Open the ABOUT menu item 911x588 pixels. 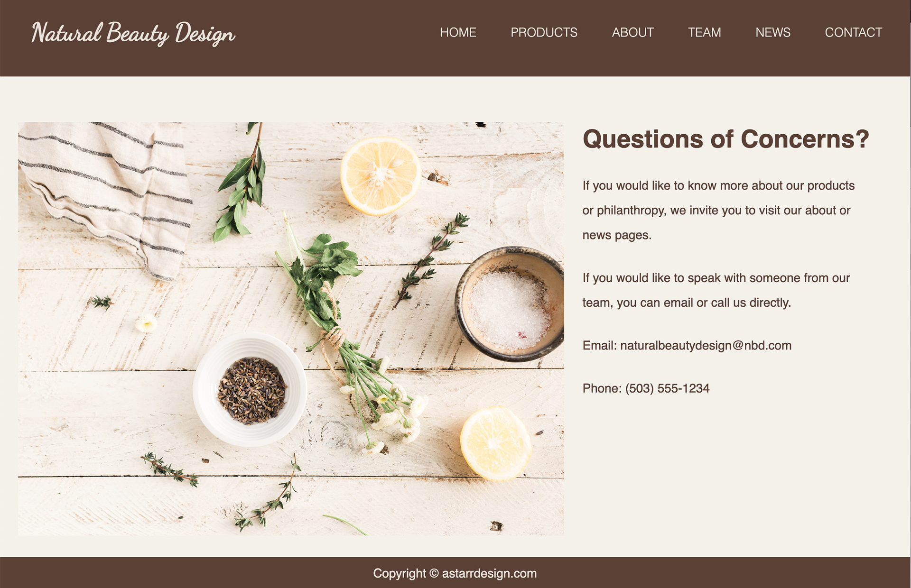632,32
